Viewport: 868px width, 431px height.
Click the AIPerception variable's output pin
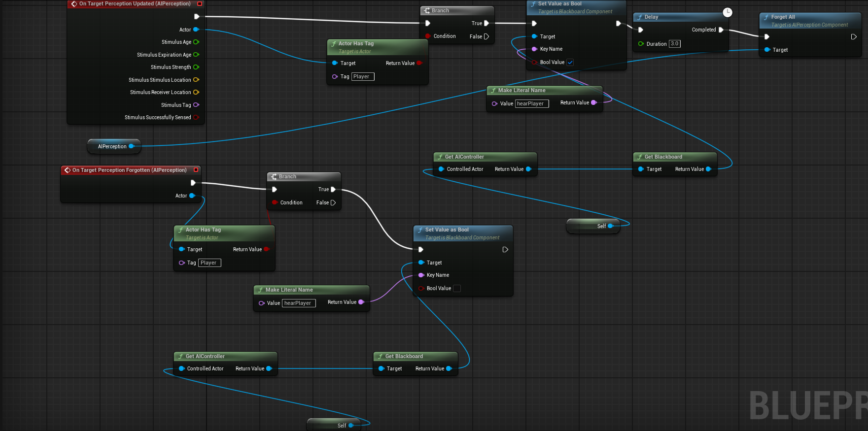(132, 146)
